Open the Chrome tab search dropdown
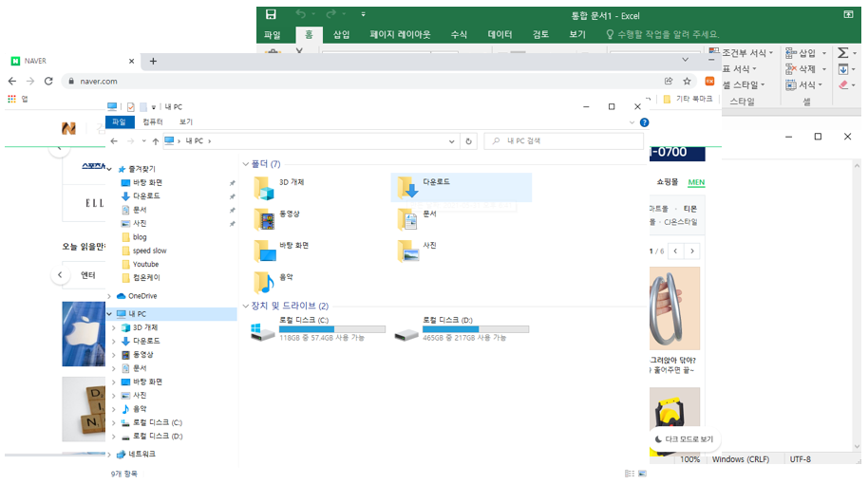The width and height of the screenshot is (868, 484). point(686,60)
